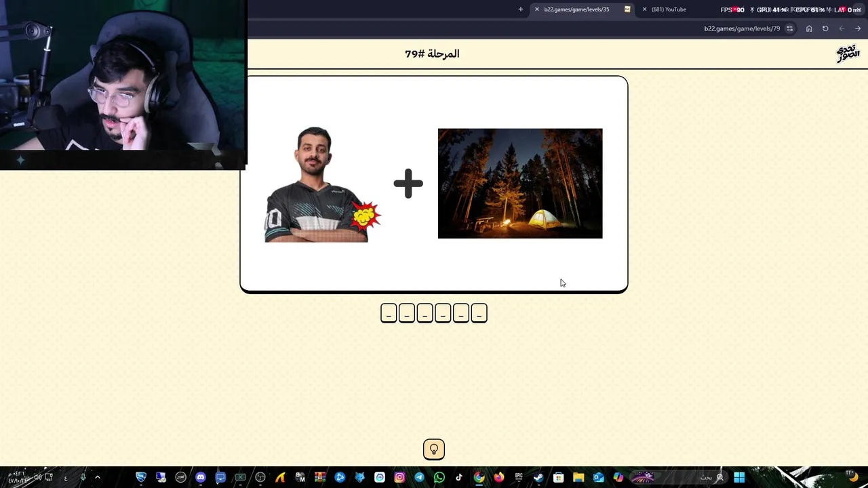Open Epic Games Launcher from the taskbar
This screenshot has height=488, width=868.
pyautogui.click(x=519, y=477)
